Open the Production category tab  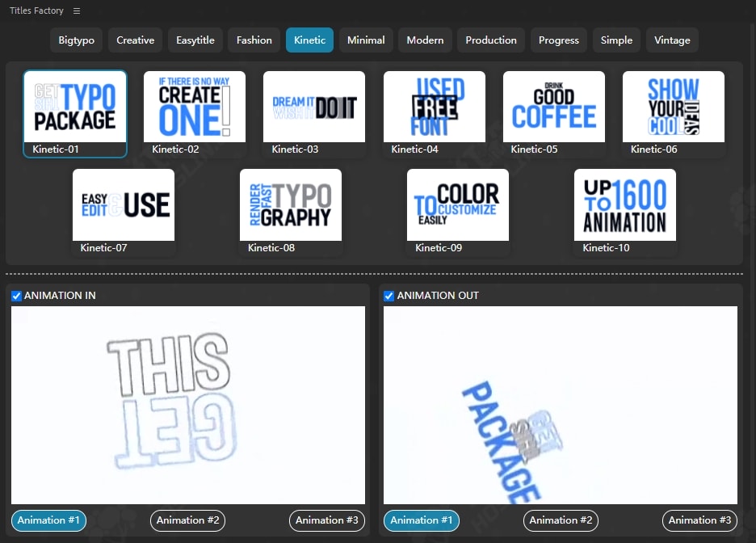[x=491, y=40]
